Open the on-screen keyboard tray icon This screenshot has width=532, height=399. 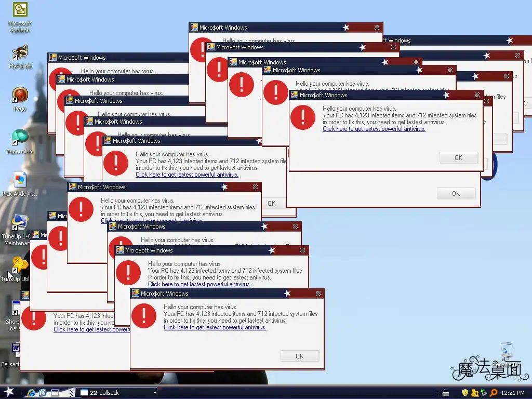click(446, 393)
